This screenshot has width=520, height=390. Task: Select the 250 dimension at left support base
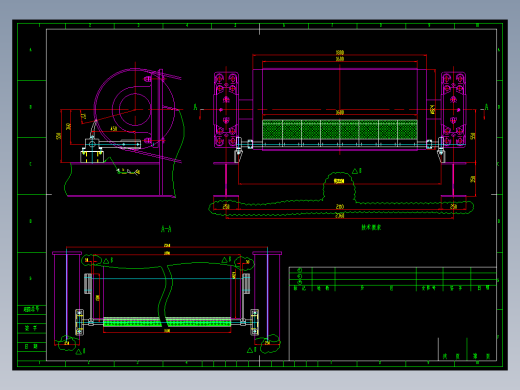click(x=226, y=207)
